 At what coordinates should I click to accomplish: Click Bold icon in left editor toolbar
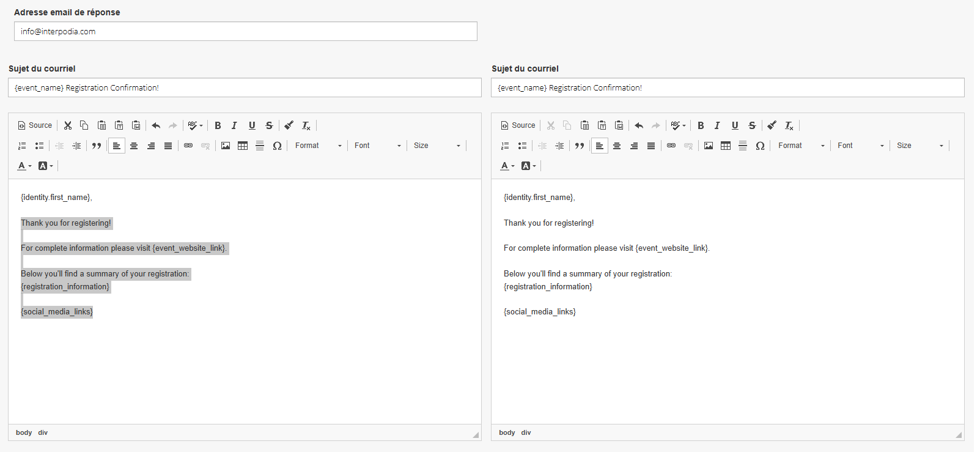click(218, 125)
